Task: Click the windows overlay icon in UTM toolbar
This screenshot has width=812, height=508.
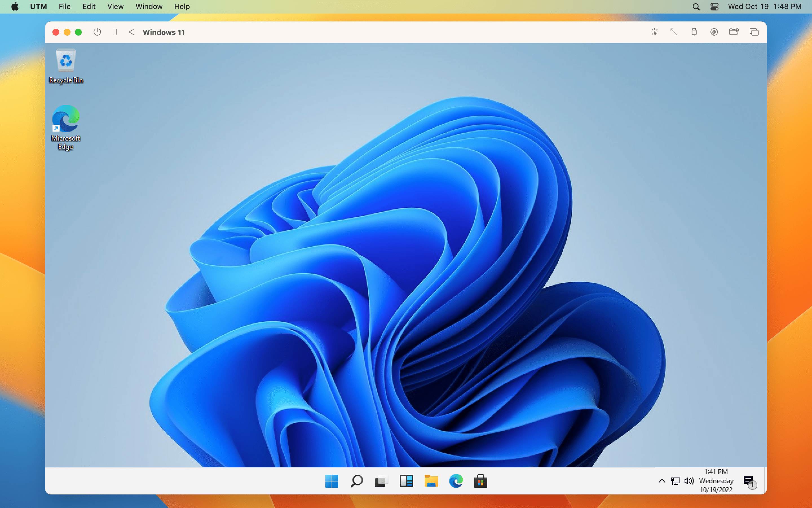Action: click(x=754, y=32)
